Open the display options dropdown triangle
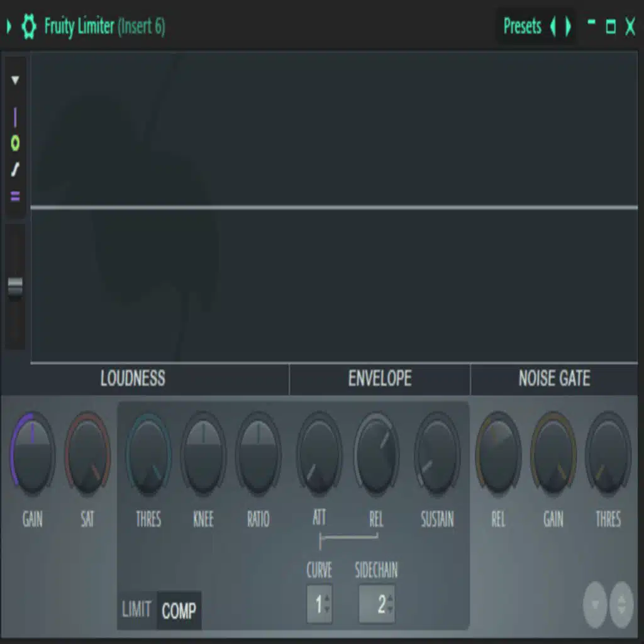644x644 pixels. tap(15, 80)
